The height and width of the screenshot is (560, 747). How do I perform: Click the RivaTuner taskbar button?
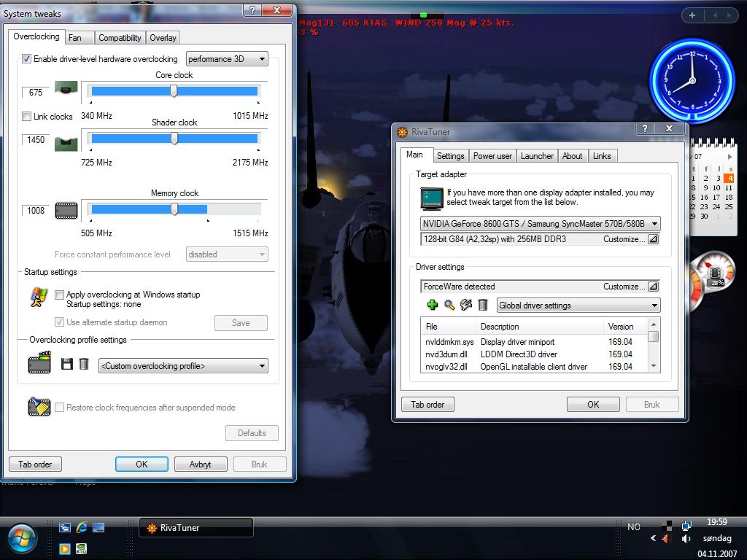pyautogui.click(x=196, y=528)
